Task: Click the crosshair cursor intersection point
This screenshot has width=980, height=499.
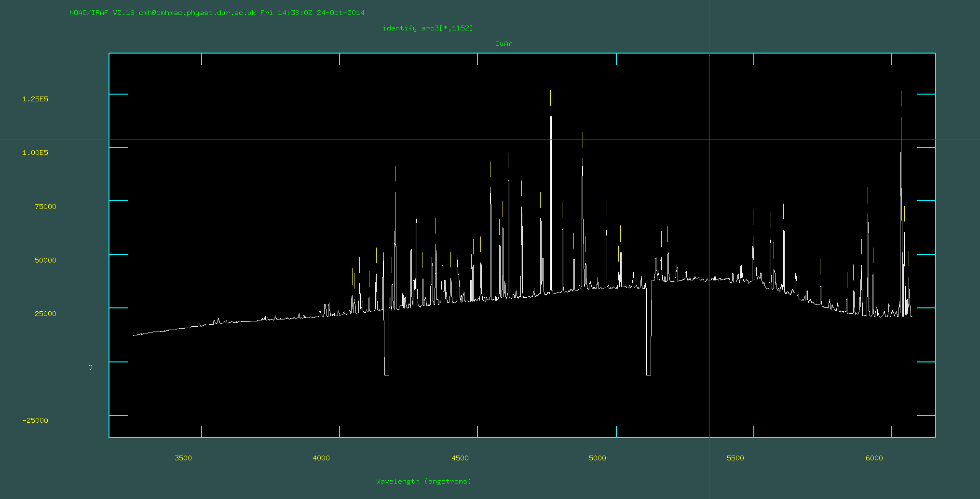Action: click(709, 140)
